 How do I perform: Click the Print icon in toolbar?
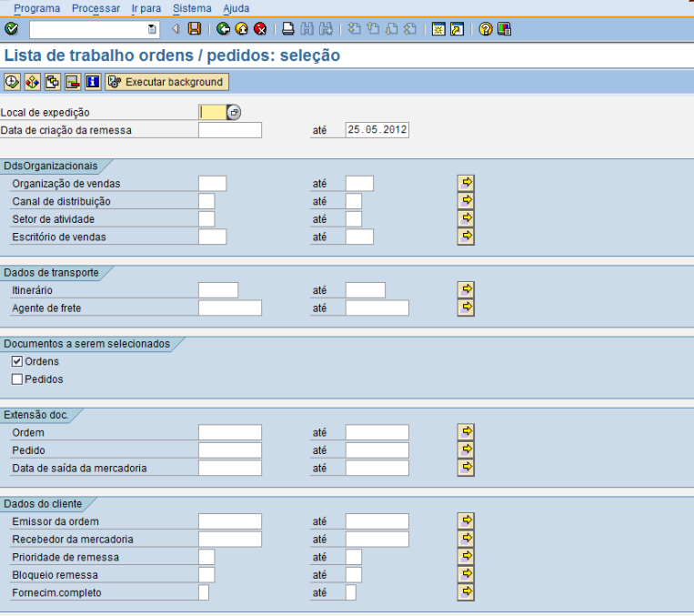click(287, 29)
